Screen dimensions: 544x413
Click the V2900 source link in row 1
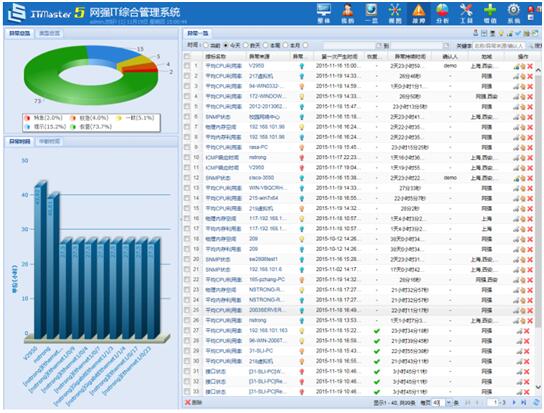(256, 66)
